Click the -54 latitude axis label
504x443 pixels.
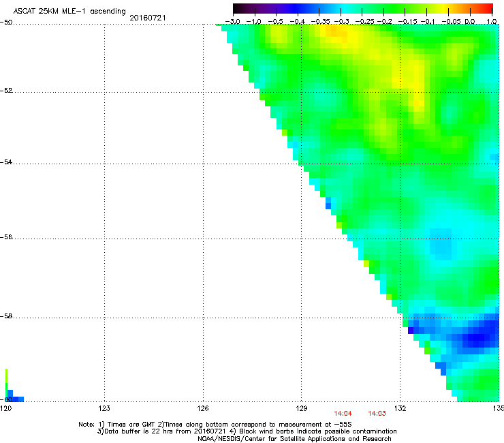tap(6, 162)
